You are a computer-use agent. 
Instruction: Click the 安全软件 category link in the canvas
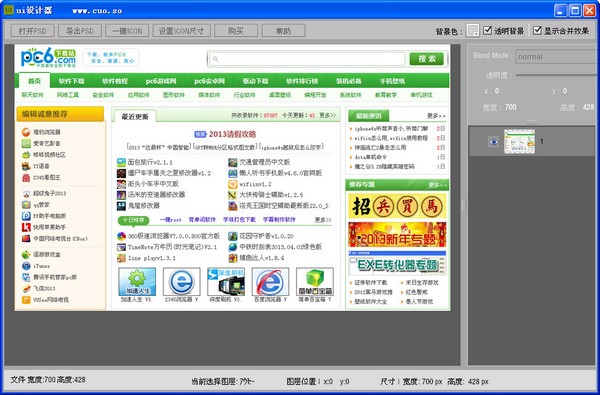click(103, 95)
